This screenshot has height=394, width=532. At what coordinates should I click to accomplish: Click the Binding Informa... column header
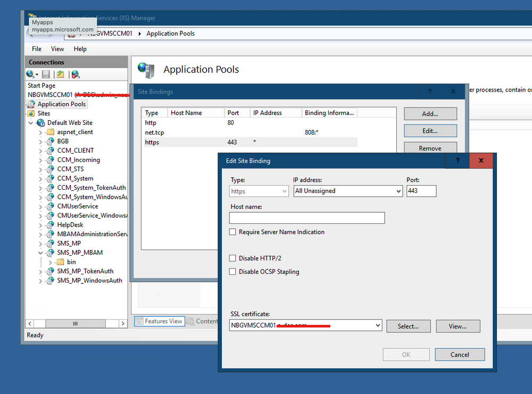(329, 113)
